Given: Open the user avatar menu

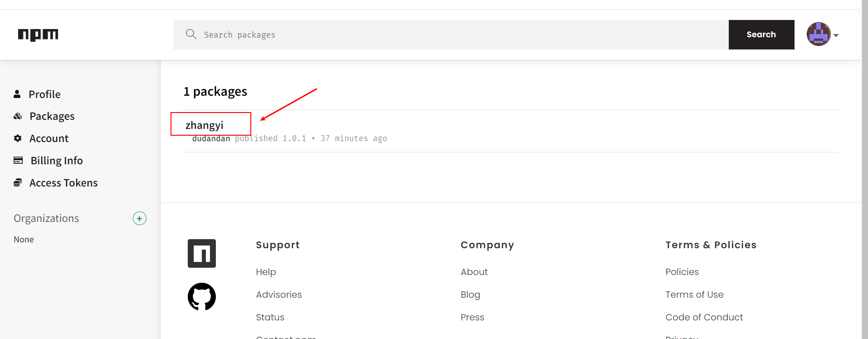Looking at the screenshot, I should [x=819, y=34].
